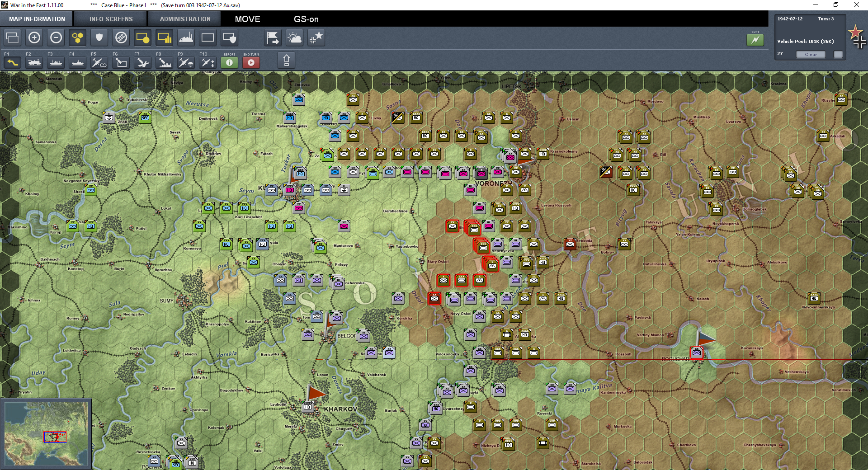Click the red viewport box in minimap

point(55,437)
